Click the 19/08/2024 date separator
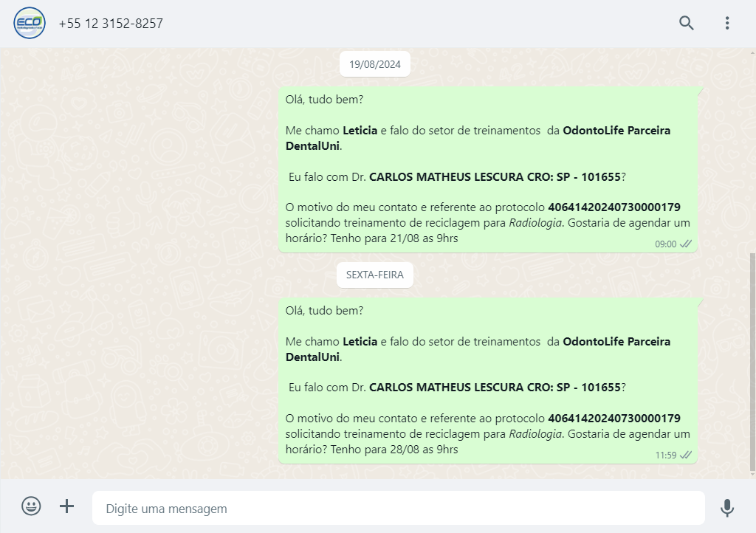 375,64
